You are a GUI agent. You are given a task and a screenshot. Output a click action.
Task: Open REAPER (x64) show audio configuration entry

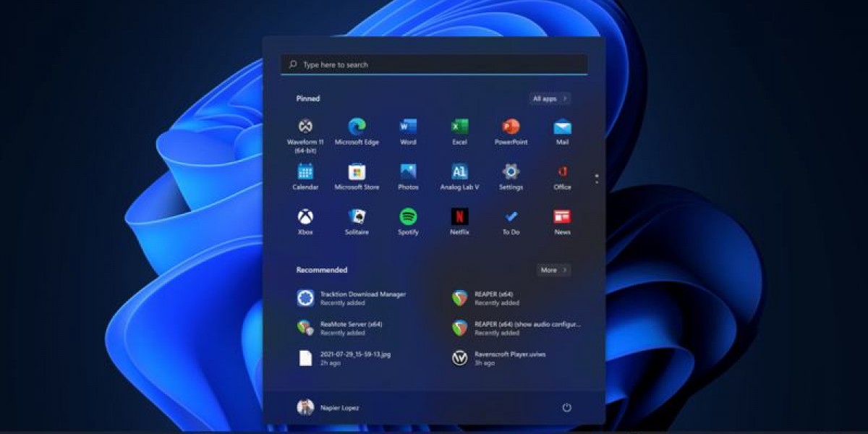pyautogui.click(x=516, y=328)
